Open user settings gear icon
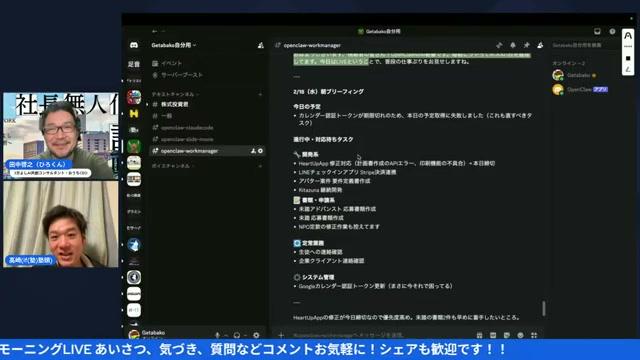The image size is (640, 360). pyautogui.click(x=256, y=335)
